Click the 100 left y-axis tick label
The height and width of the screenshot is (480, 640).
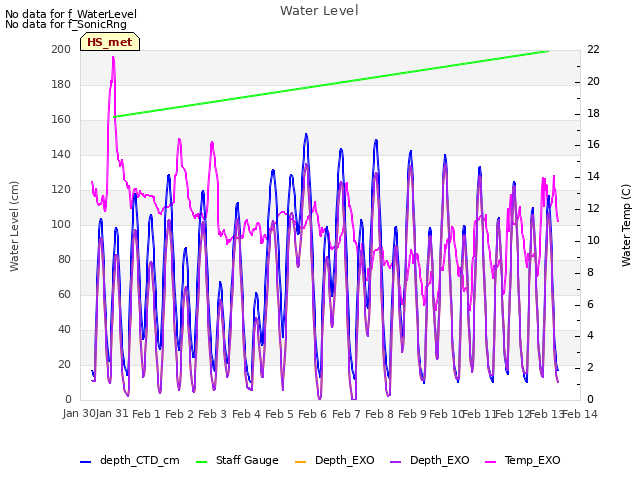click(61, 224)
